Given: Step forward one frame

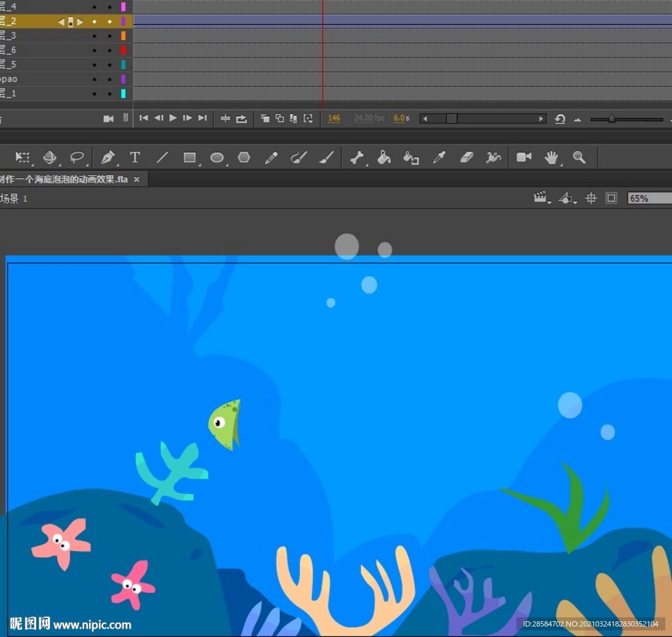Looking at the screenshot, I should tap(187, 118).
